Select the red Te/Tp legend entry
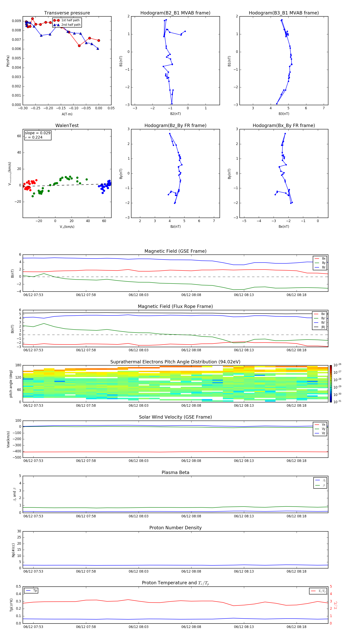351x644 pixels. pyautogui.click(x=318, y=591)
